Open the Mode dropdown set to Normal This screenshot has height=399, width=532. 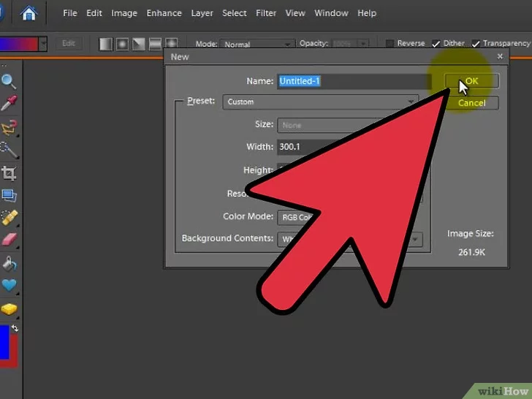click(x=257, y=44)
